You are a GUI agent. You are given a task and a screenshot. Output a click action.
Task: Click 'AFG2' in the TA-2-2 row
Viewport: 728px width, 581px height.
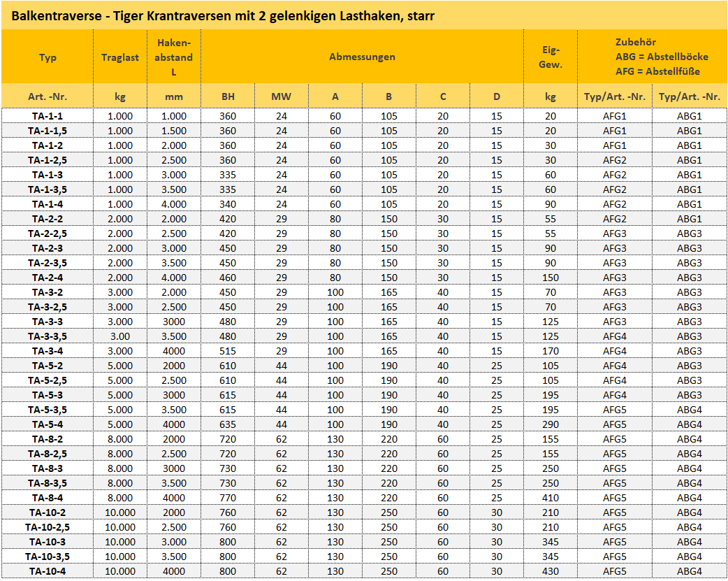coord(615,219)
